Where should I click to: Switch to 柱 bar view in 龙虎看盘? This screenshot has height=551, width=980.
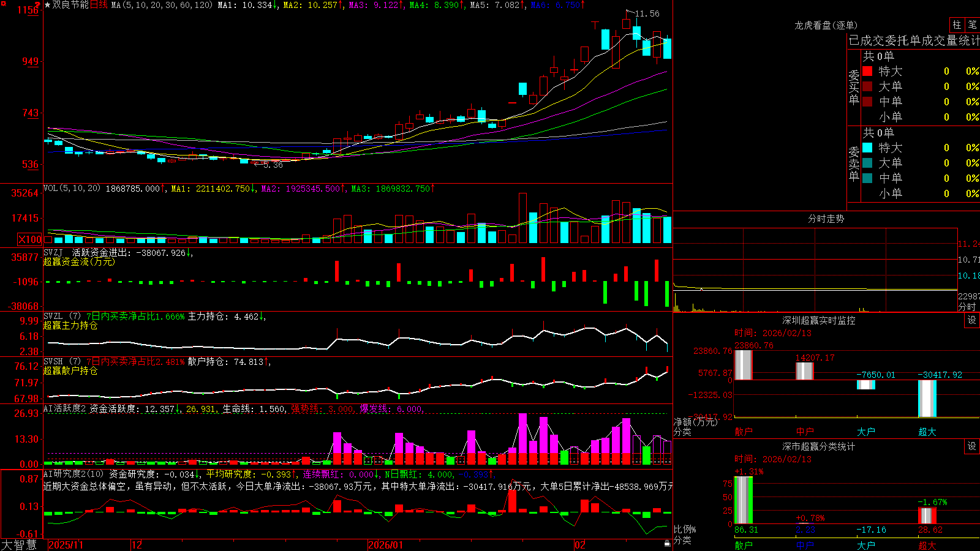957,24
